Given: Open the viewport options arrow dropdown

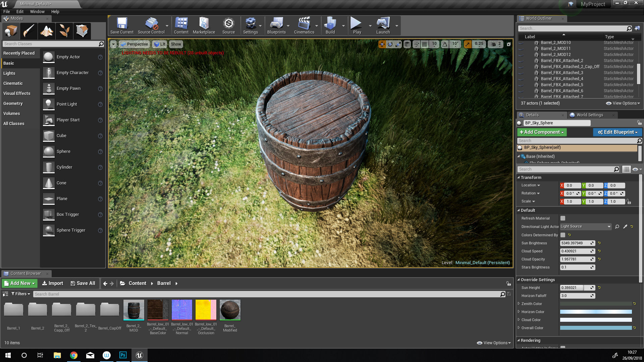Looking at the screenshot, I should coord(113,44).
